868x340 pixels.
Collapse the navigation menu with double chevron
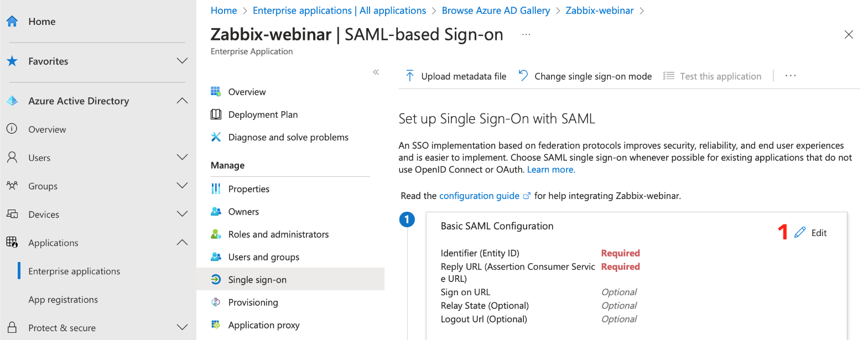pyautogui.click(x=376, y=72)
